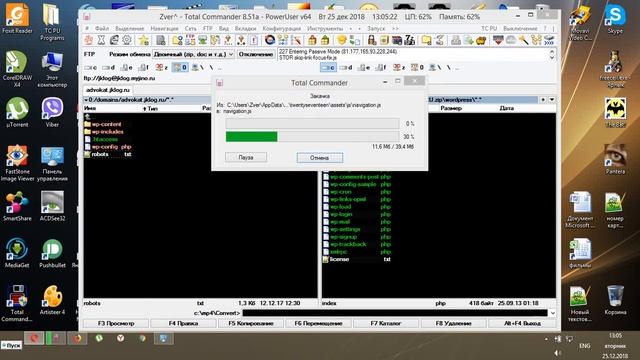The width and height of the screenshot is (640, 360).
Task: Open the Навигация menu
Action: point(164,29)
